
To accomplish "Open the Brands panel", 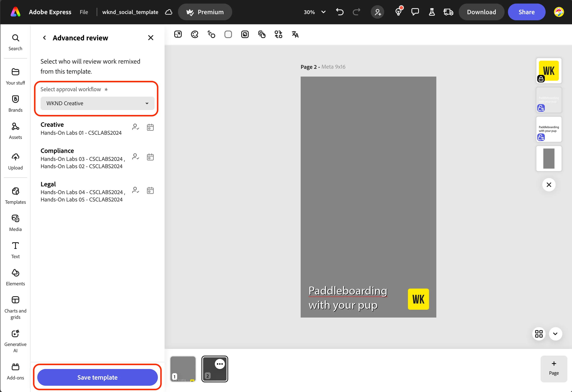I will point(15,104).
